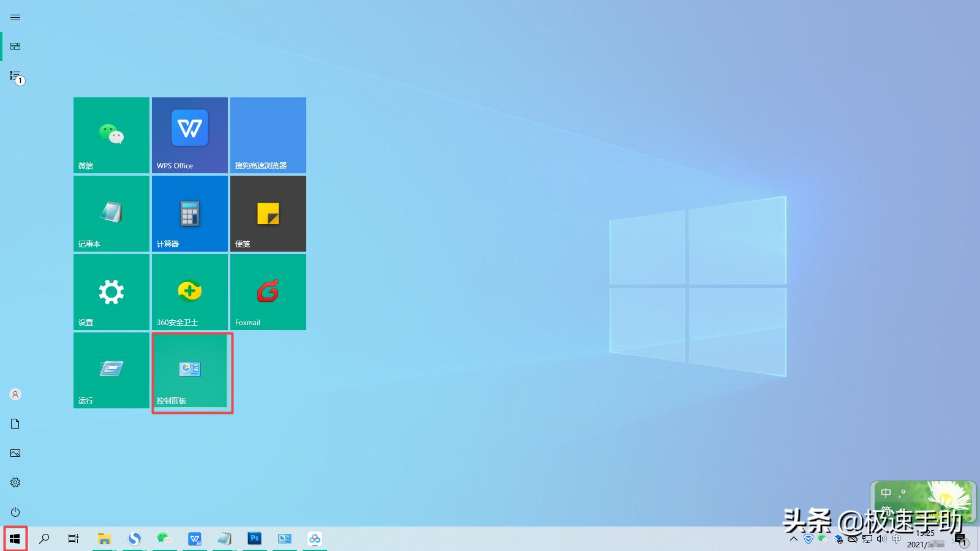
Task: Click the power button in Start menu
Action: (x=15, y=512)
